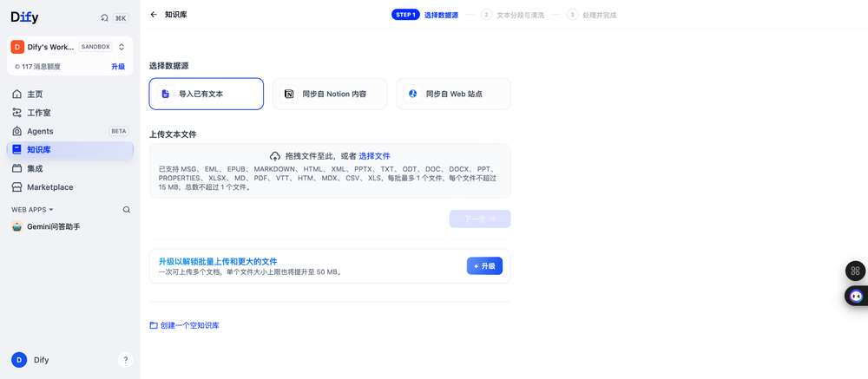Open the help question mark button
This screenshot has height=379, width=868.
click(x=126, y=360)
